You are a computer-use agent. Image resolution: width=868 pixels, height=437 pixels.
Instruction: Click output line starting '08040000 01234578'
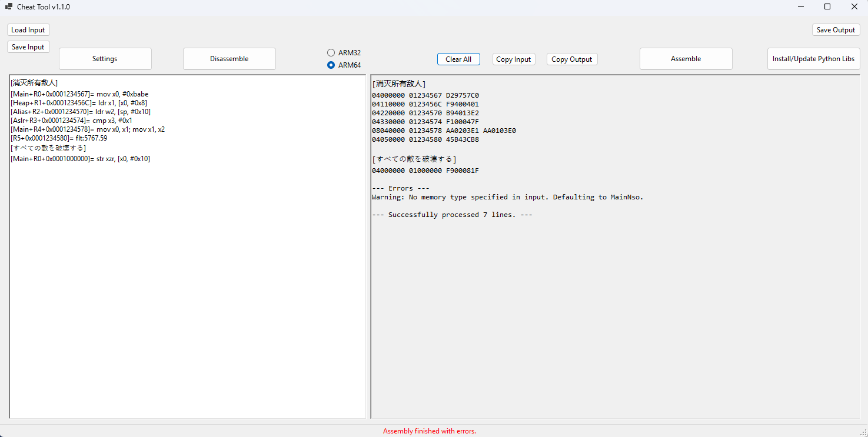coord(444,131)
